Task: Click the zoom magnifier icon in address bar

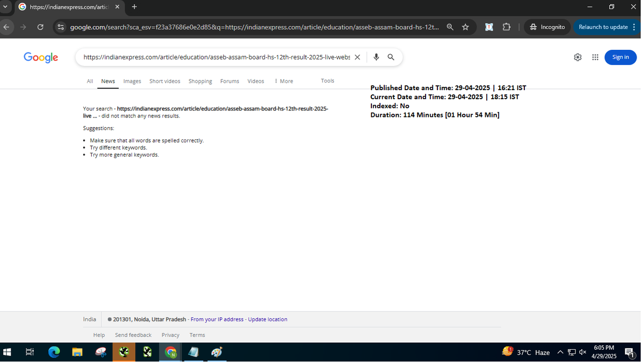Action: tap(450, 27)
